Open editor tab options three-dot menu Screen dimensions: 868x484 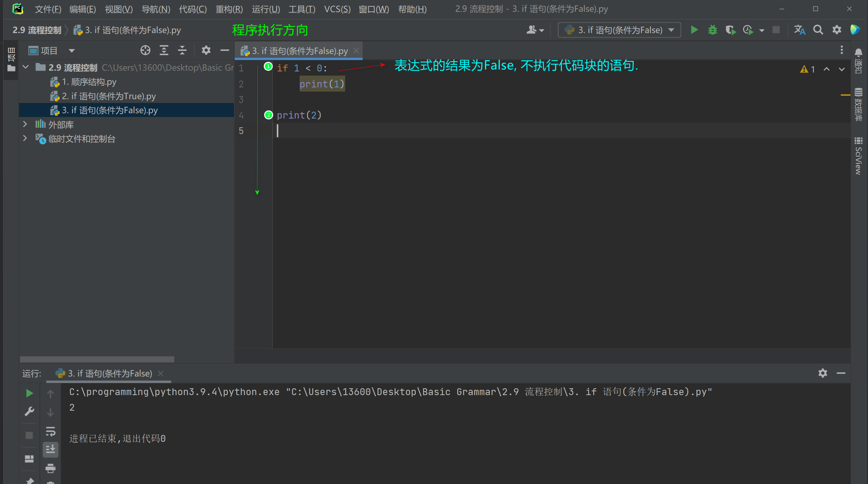pyautogui.click(x=842, y=50)
